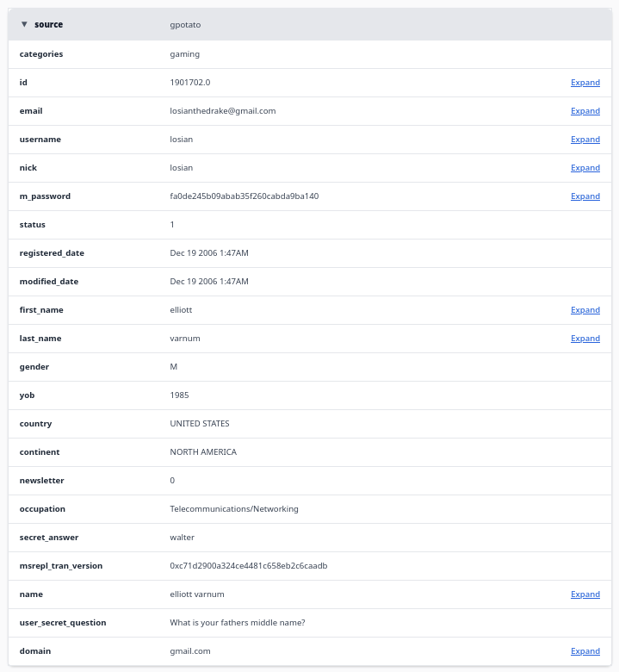
Task: Expand the last_name row
Action: (x=585, y=339)
